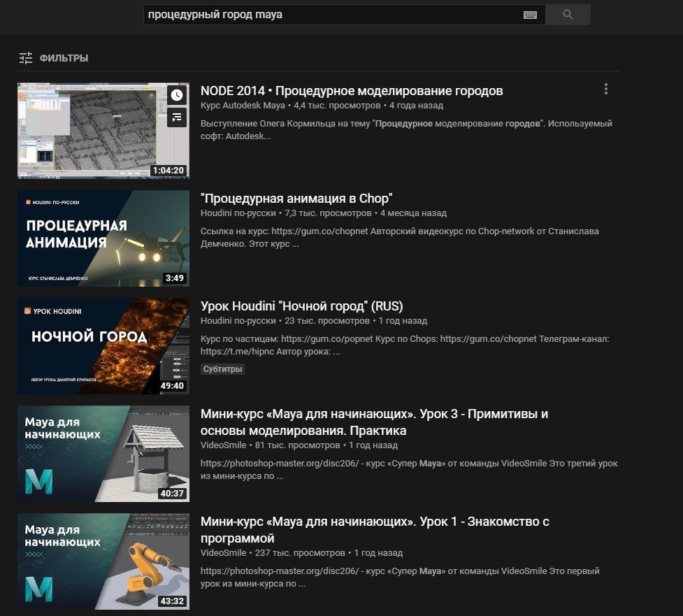Open Maya Урок 1 robot arm thumbnail

click(x=103, y=561)
